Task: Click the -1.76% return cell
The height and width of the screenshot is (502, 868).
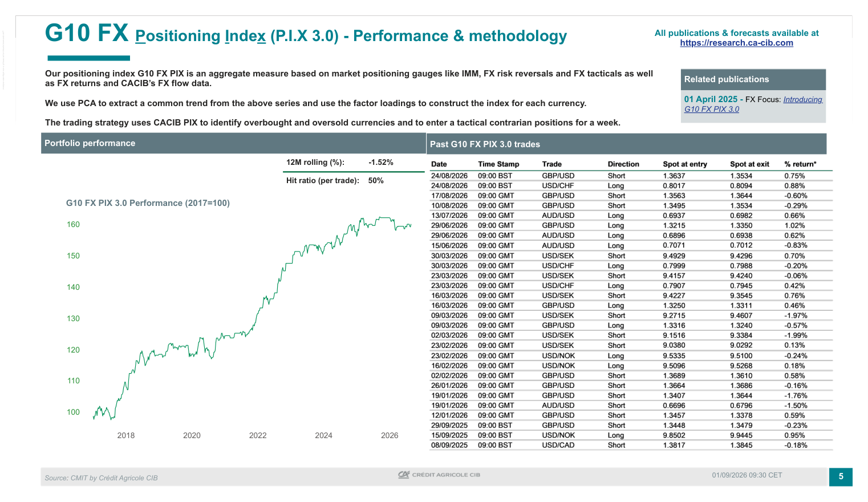Action: click(x=796, y=396)
